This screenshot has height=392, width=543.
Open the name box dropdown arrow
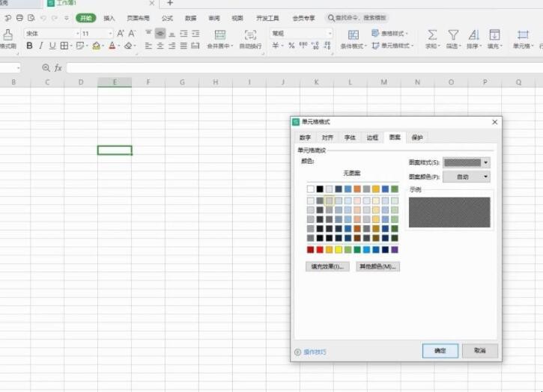pos(18,68)
